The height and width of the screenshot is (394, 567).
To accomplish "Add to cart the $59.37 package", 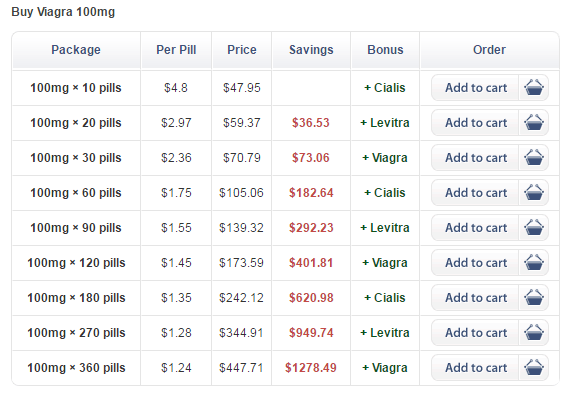I will point(476,123).
